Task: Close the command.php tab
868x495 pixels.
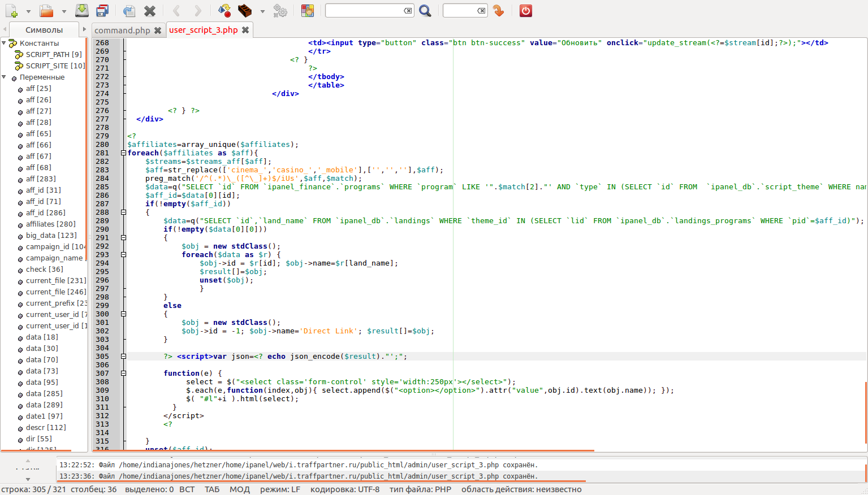Action: point(158,31)
